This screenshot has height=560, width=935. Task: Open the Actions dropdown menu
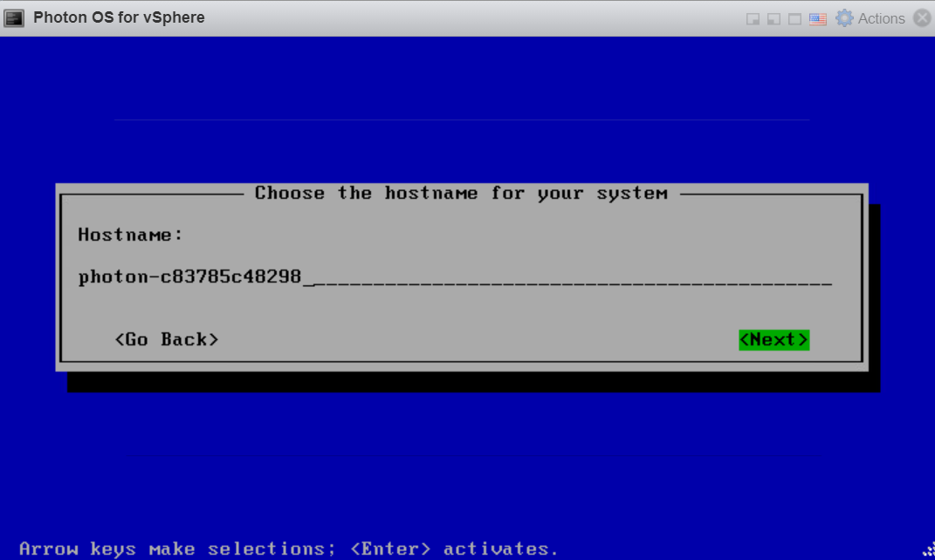pos(881,18)
